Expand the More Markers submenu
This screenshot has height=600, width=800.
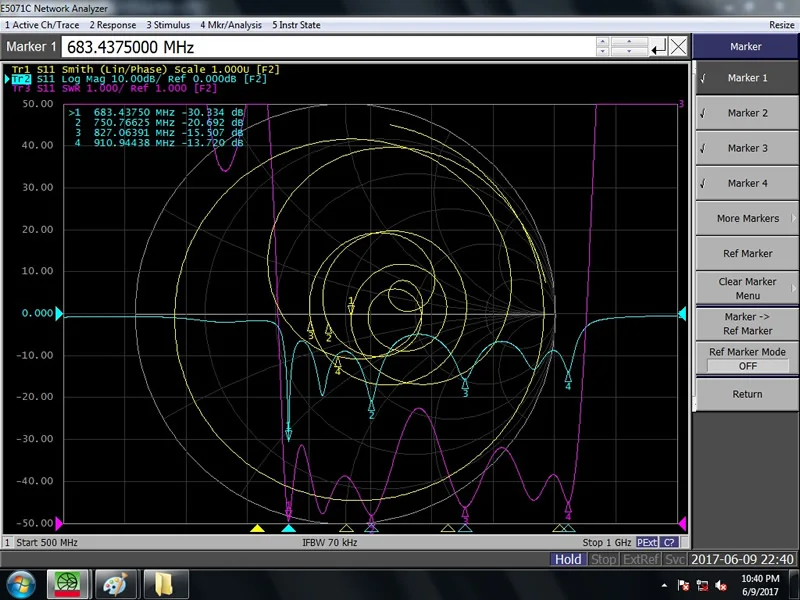coord(746,218)
